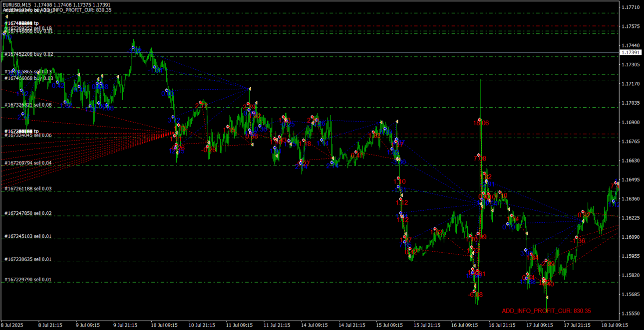The height and width of the screenshot is (330, 644).
Task: Click time axis label 15 Jul 21:15
Action: click(x=427, y=325)
